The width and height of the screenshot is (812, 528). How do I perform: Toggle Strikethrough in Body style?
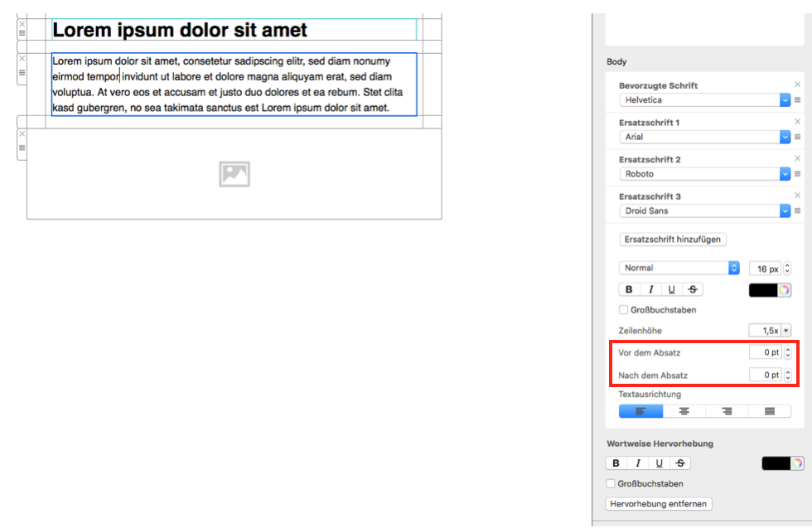[x=693, y=289]
